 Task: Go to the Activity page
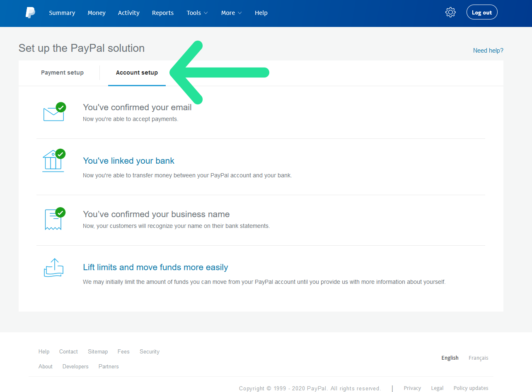pyautogui.click(x=129, y=13)
